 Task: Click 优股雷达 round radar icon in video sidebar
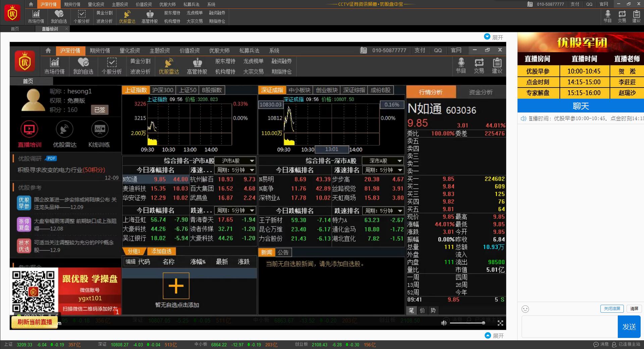click(65, 130)
